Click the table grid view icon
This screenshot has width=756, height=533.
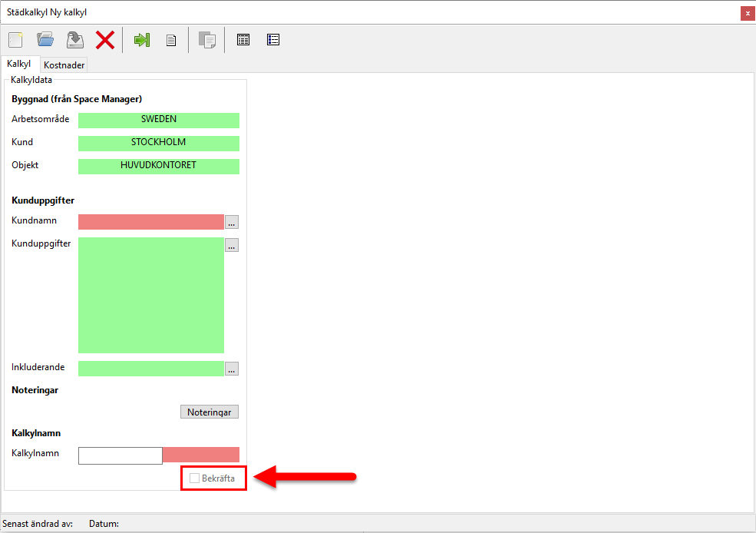(243, 40)
